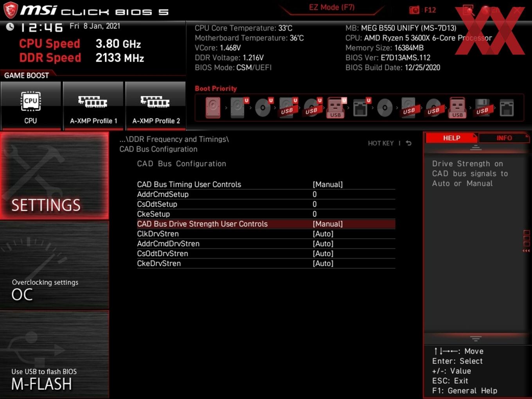Toggle the CPU Game Boost button
This screenshot has width=532, height=399.
[31, 106]
